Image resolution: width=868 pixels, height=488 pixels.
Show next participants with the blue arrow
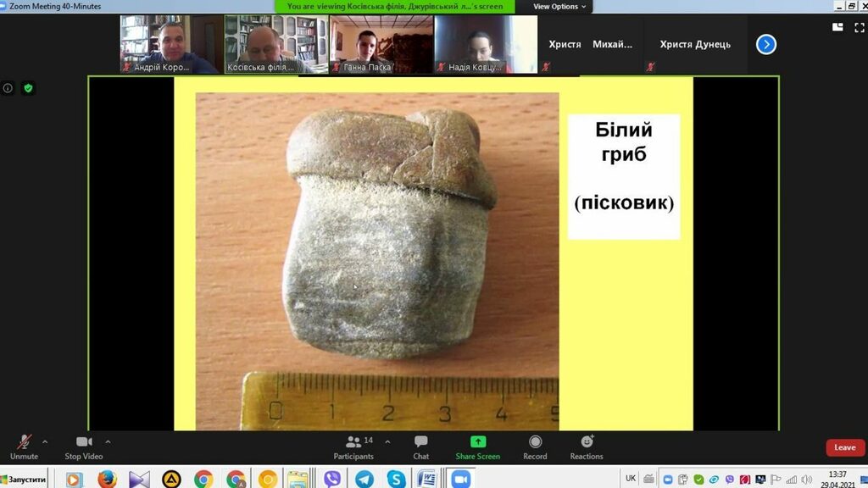tap(765, 44)
